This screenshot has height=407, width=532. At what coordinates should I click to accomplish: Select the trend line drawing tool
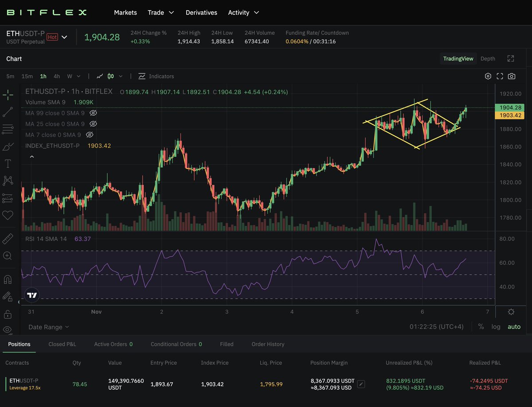(8, 112)
